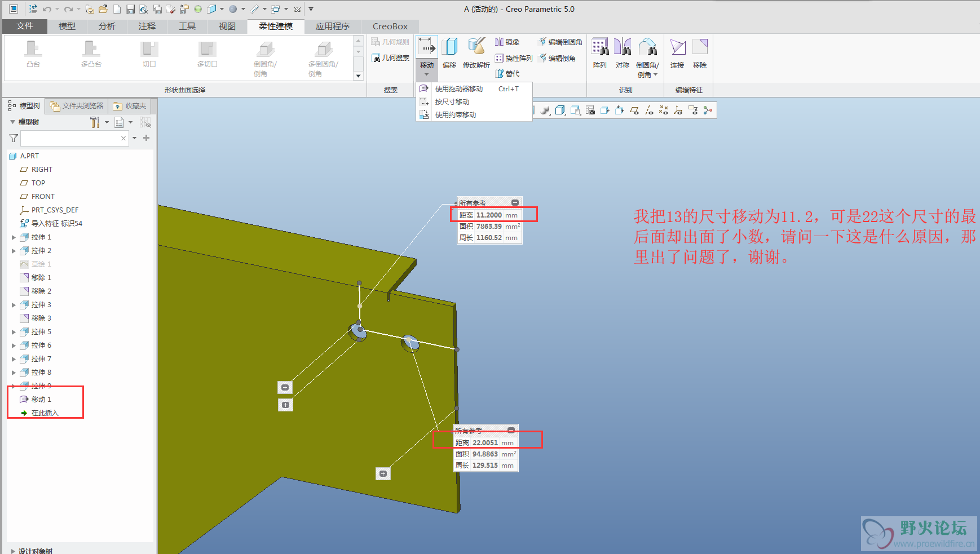Select the 修改解析 (Modify Analytic) icon
The image size is (980, 554).
point(476,47)
